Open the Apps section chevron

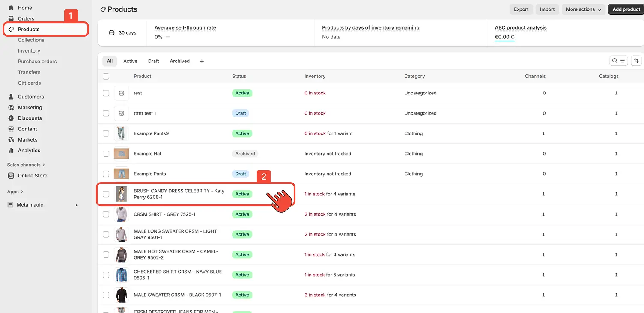tap(22, 192)
